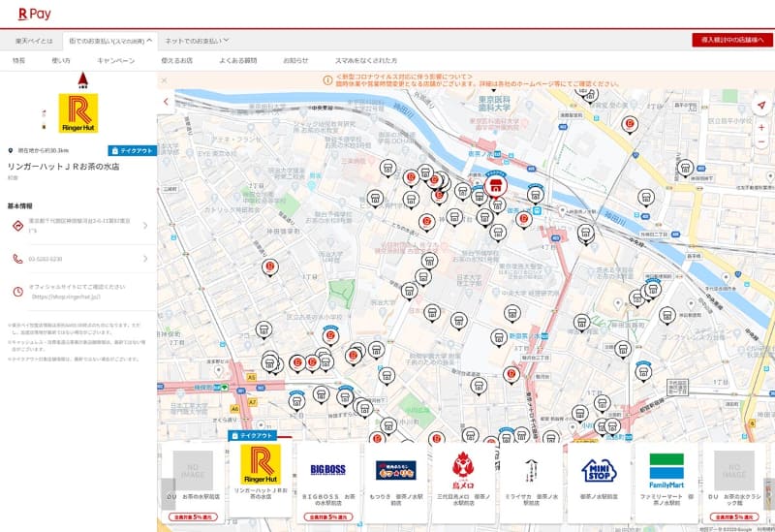Screen dimensions: 775x532
Task: Select the ミライザカ 御茶ノ水駅前店 card
Action: [531, 482]
